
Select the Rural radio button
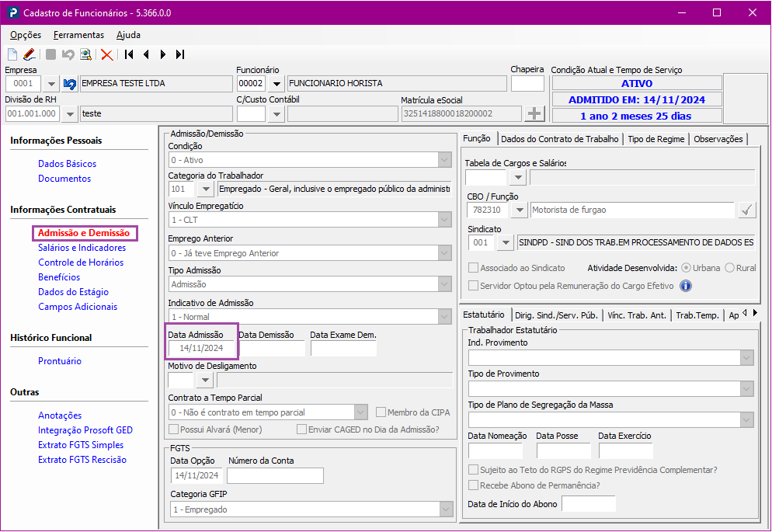click(x=729, y=268)
